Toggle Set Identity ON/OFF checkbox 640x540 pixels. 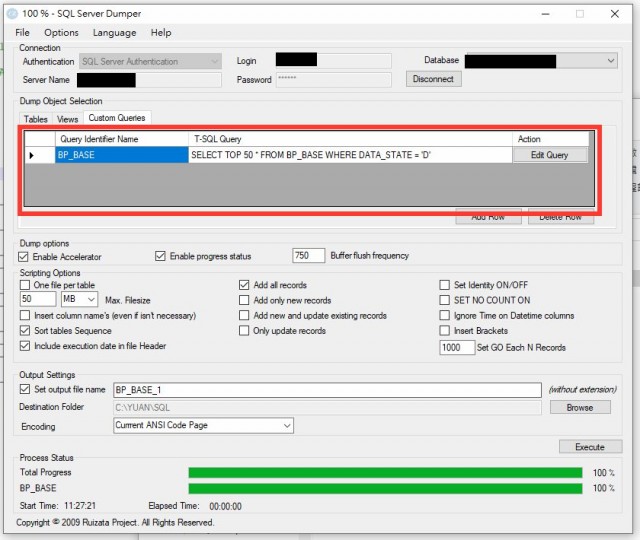[x=445, y=285]
